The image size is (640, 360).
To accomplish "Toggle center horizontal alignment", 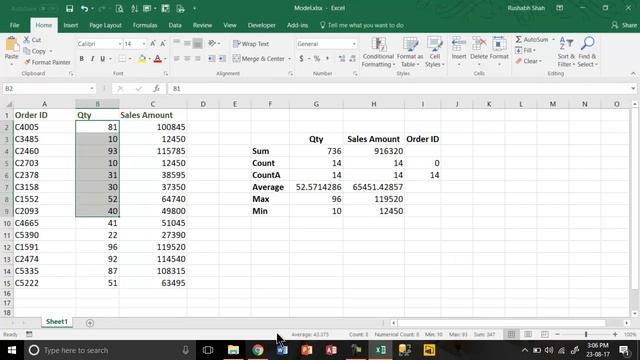I will (x=187, y=59).
